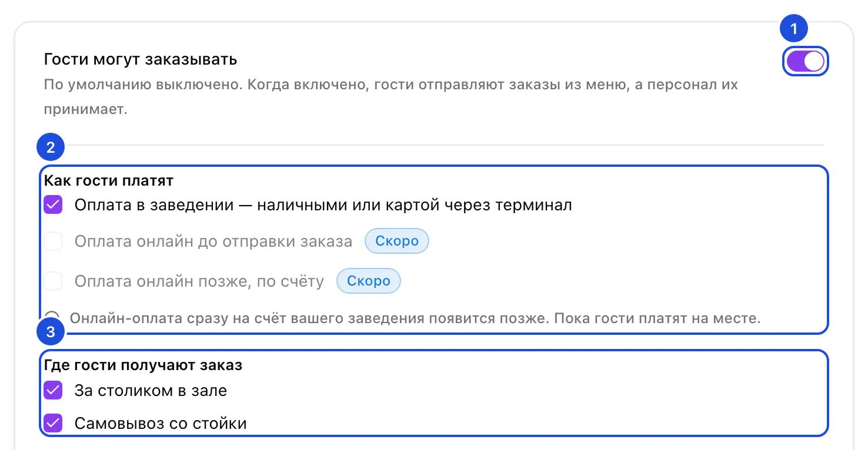The image size is (868, 450).
Task: Click the "Скоро" badge next to pre-order online payment
Action: 397,241
